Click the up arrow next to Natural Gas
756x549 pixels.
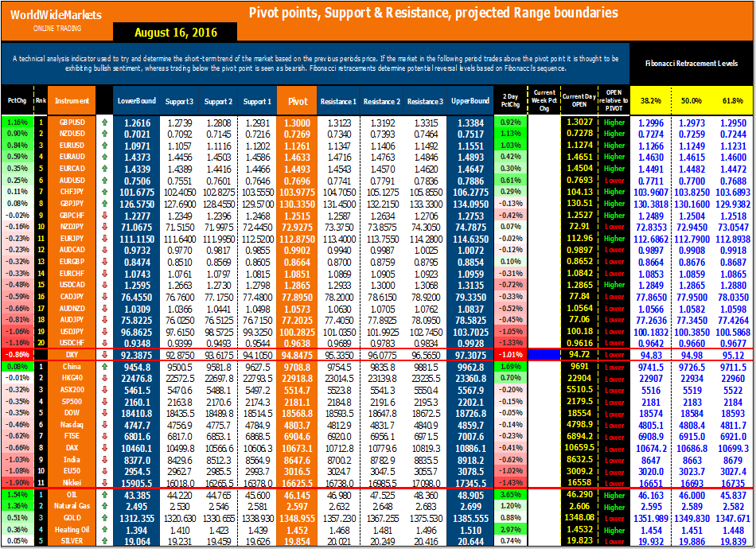click(104, 506)
